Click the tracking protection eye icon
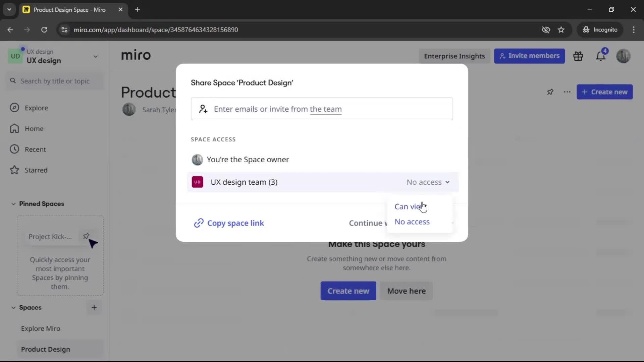This screenshot has height=362, width=644. click(x=546, y=29)
